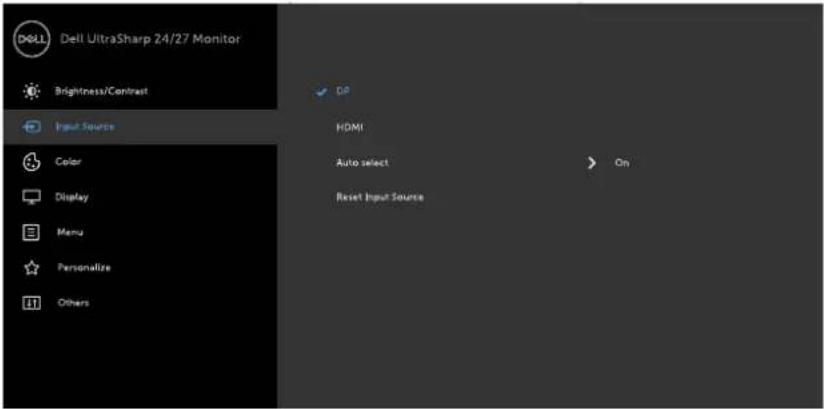
Task: Click the Dell UltraSharp 24/27 Monitor title
Action: tap(150, 39)
